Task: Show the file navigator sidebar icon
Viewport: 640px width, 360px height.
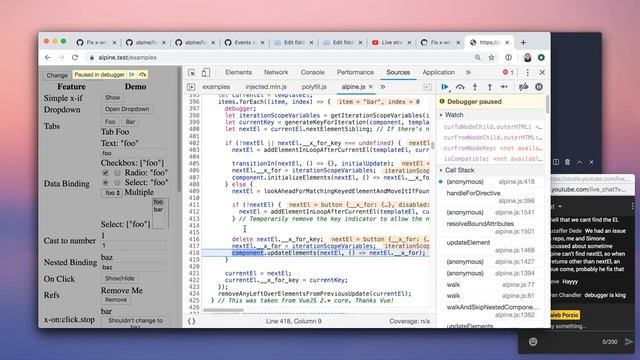Action: pos(191,87)
